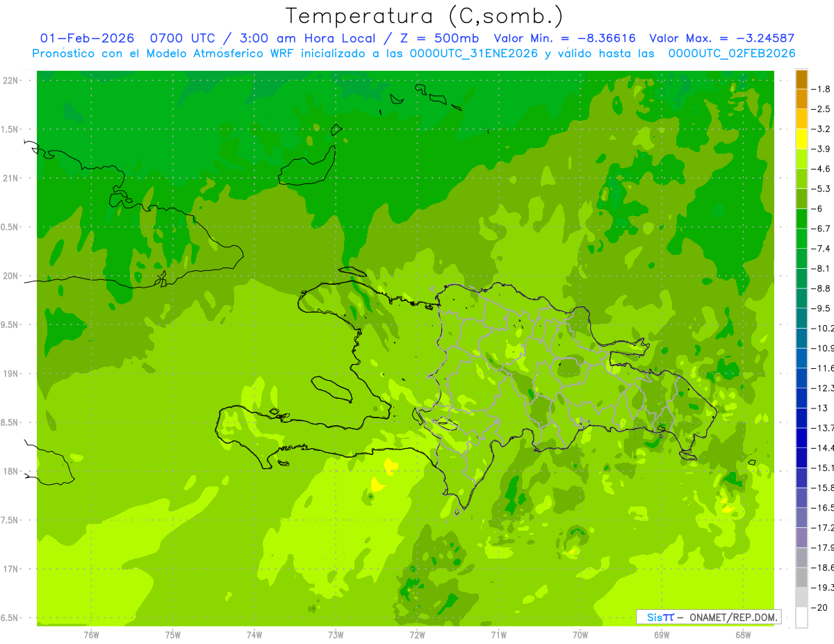Click the '-16.5' legend value
This screenshot has width=834, height=644.
823,508
